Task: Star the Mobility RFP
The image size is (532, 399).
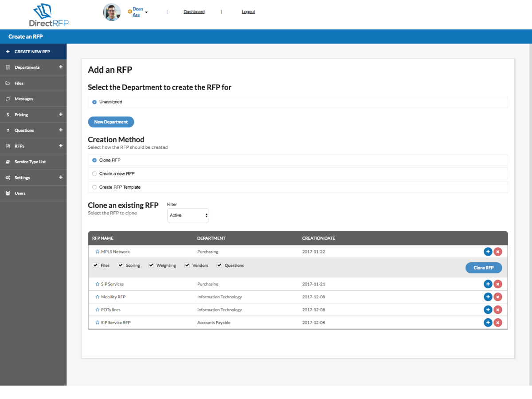Action: pyautogui.click(x=98, y=297)
